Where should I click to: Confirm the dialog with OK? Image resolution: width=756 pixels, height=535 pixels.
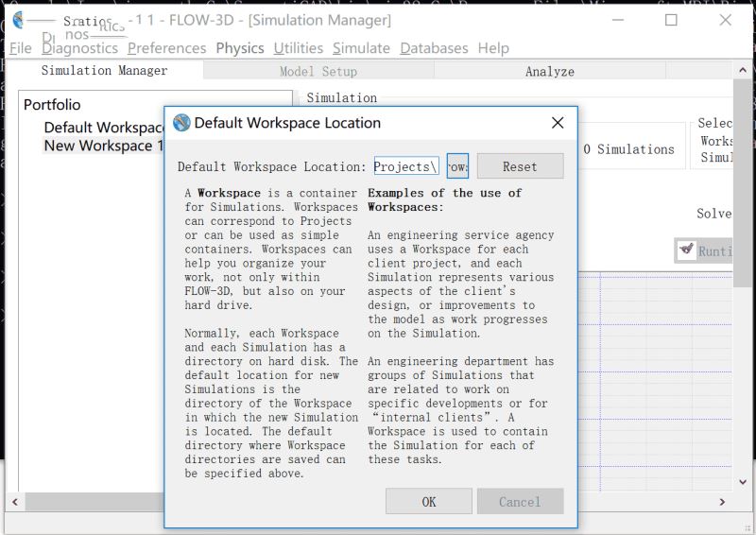click(429, 502)
